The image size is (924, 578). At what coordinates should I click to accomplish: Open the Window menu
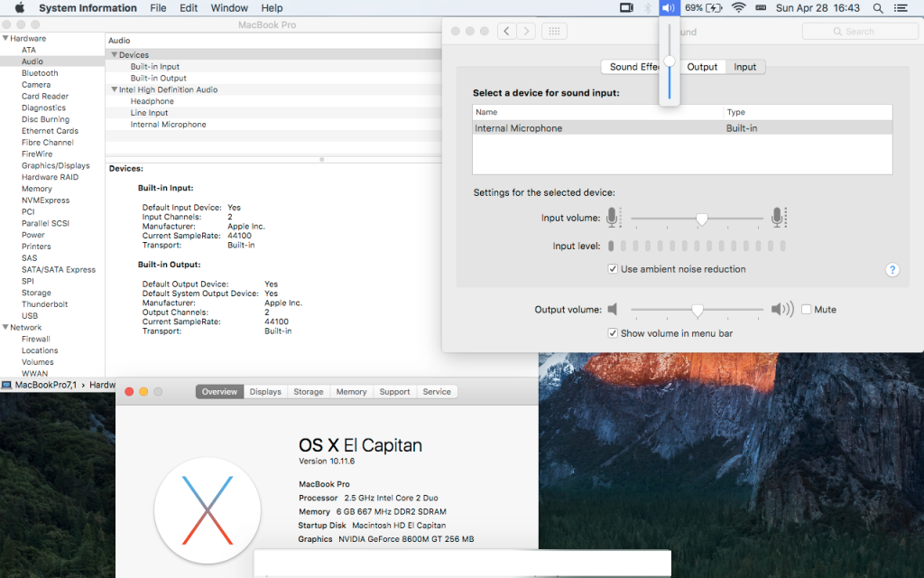[x=228, y=8]
